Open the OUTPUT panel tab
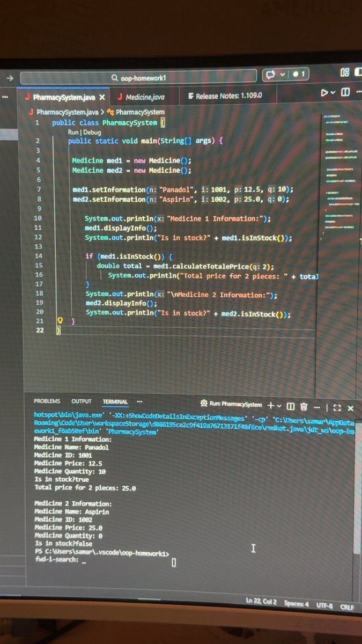The width and height of the screenshot is (362, 644). [x=82, y=401]
